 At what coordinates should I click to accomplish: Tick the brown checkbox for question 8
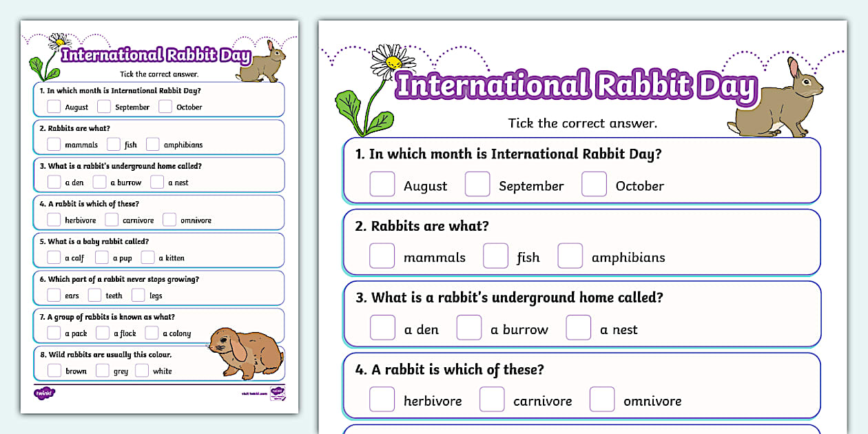[54, 370]
